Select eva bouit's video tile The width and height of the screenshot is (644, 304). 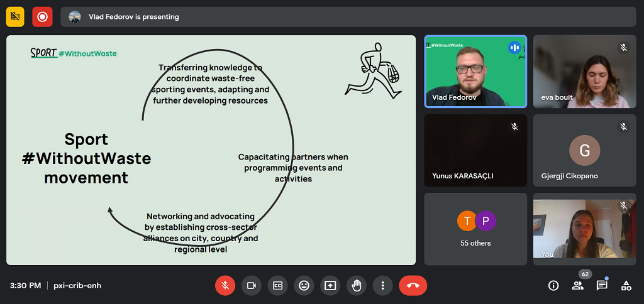(584, 71)
